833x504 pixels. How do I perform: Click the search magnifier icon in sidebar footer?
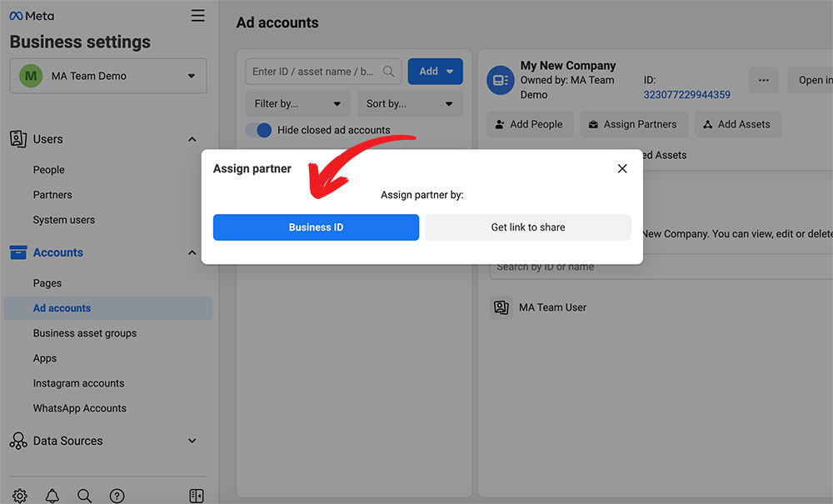84,496
